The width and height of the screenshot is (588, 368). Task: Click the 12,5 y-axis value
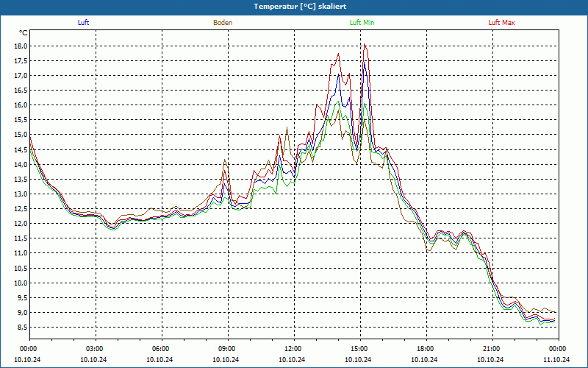tap(21, 209)
